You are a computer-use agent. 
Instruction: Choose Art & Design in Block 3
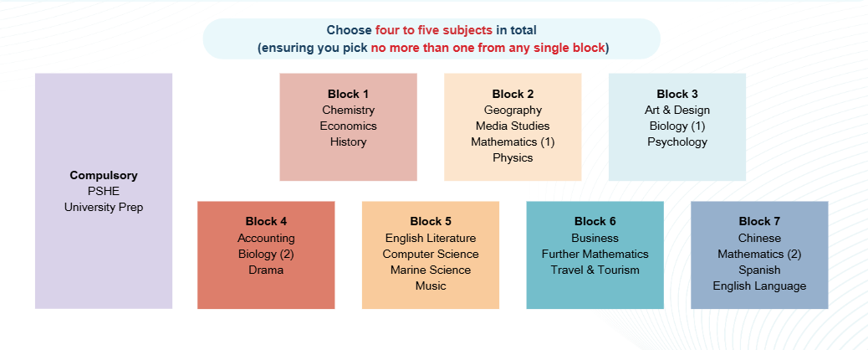coord(677,110)
